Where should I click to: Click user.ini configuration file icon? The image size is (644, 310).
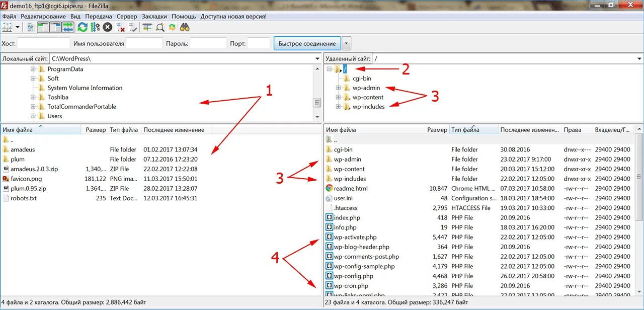pos(329,198)
